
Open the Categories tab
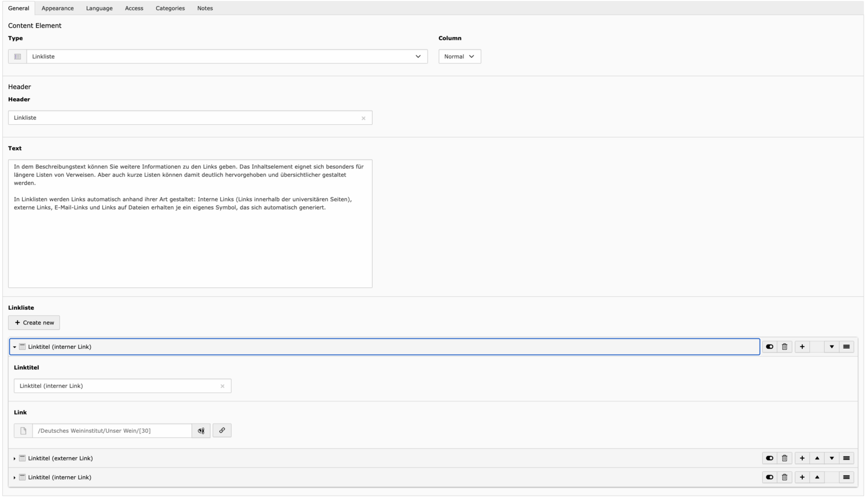pyautogui.click(x=170, y=8)
